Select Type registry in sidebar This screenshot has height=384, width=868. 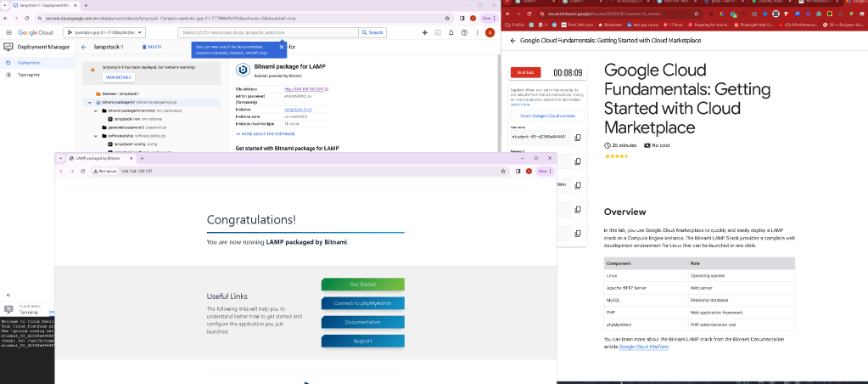(37, 74)
